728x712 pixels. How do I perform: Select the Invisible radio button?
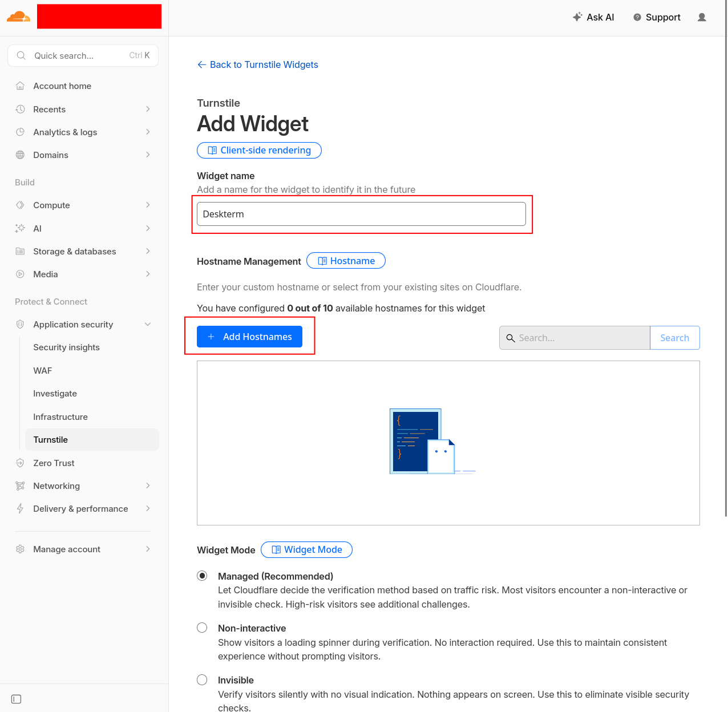tap(202, 679)
